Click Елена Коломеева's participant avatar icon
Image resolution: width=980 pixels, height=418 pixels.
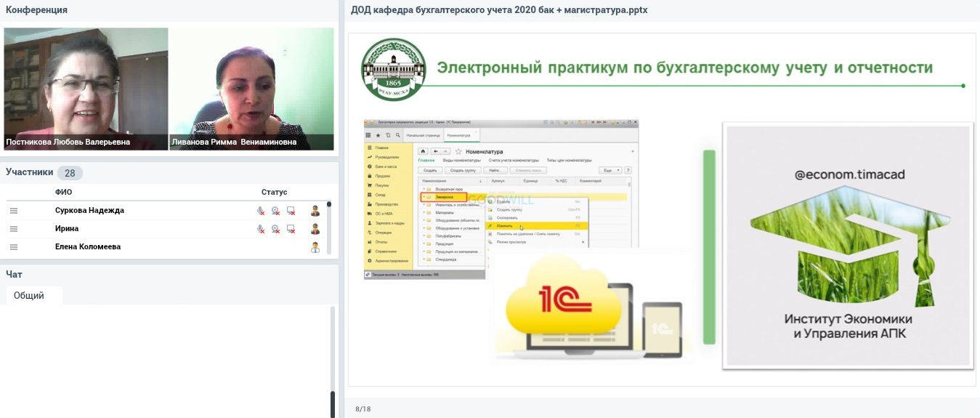pyautogui.click(x=315, y=247)
